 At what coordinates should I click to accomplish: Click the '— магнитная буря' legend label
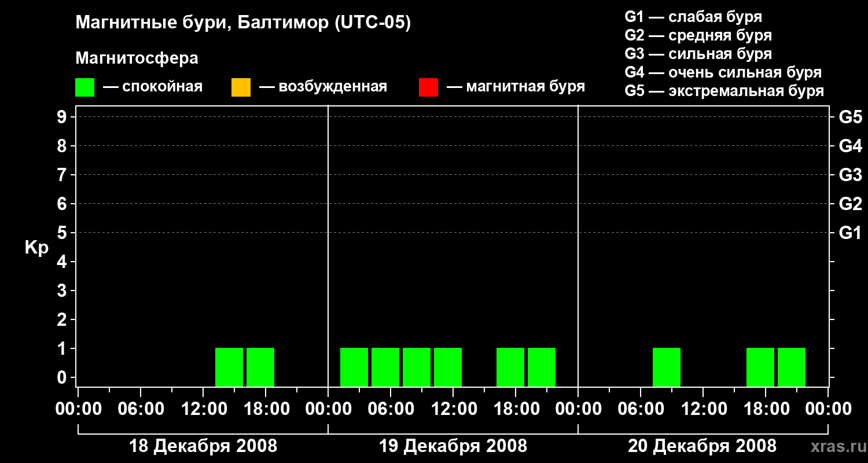[x=516, y=87]
